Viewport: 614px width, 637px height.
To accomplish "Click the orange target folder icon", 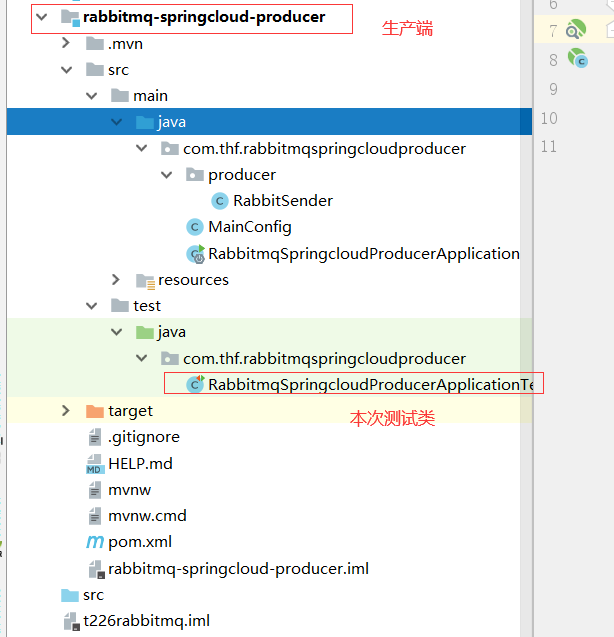I will tap(95, 411).
